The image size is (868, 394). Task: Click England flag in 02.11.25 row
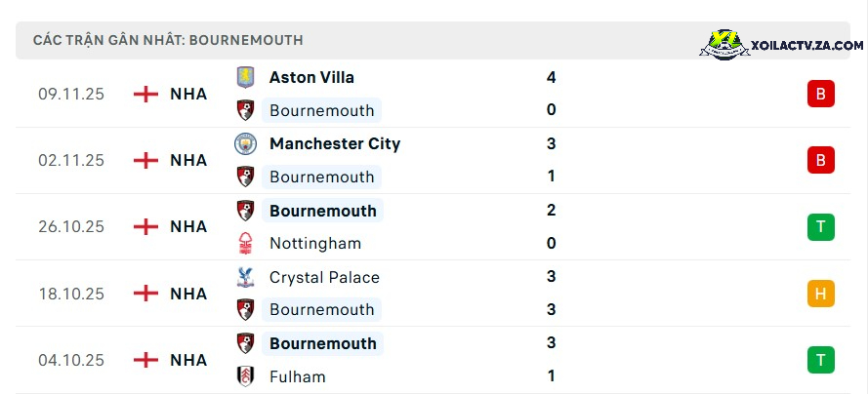pyautogui.click(x=145, y=160)
